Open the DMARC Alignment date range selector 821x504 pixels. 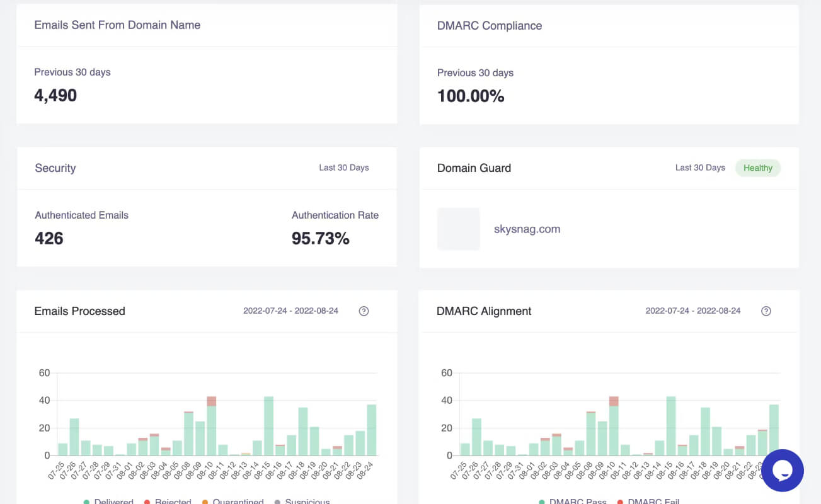[693, 311]
